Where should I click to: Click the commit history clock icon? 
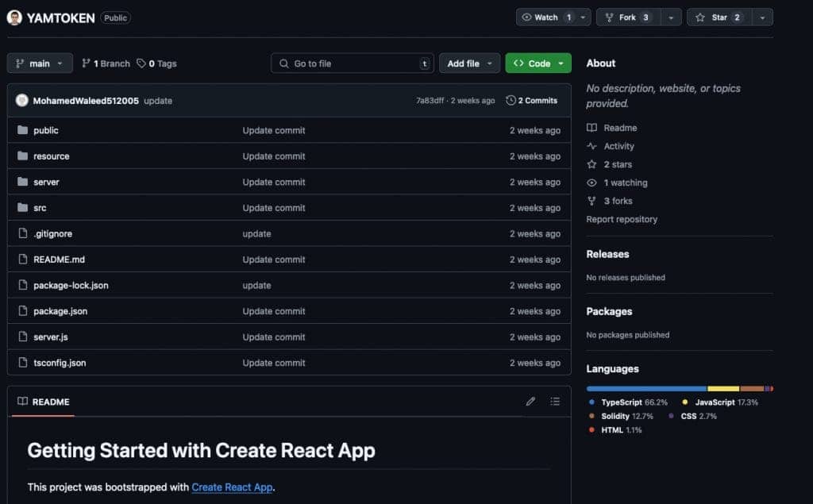pos(511,100)
